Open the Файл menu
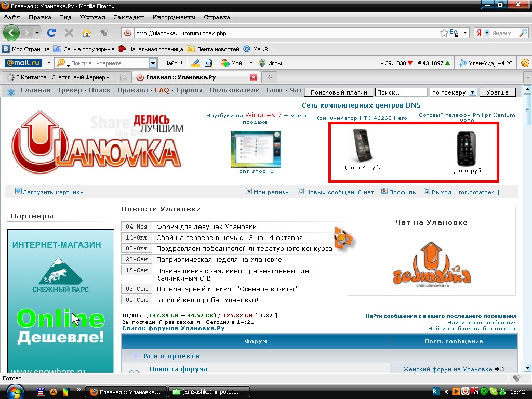Viewport: 532px width, 399px height. (12, 17)
